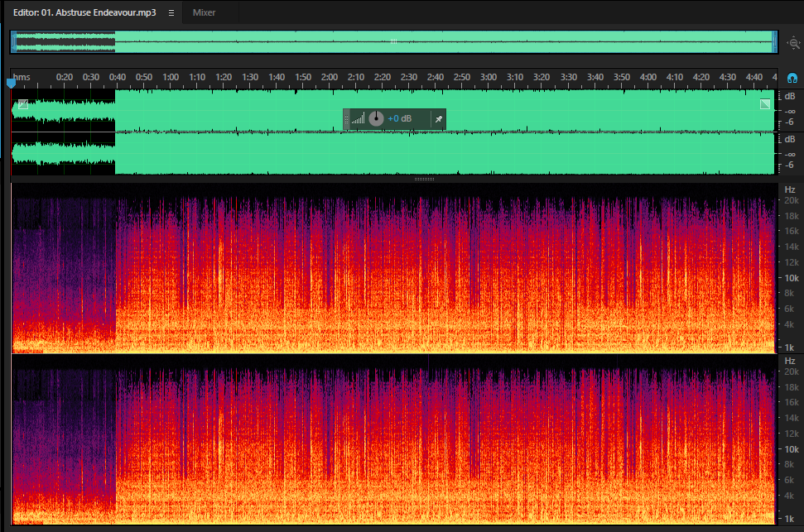Switch to the Mixer tab
Image resolution: width=804 pixels, height=532 pixels.
click(x=204, y=12)
